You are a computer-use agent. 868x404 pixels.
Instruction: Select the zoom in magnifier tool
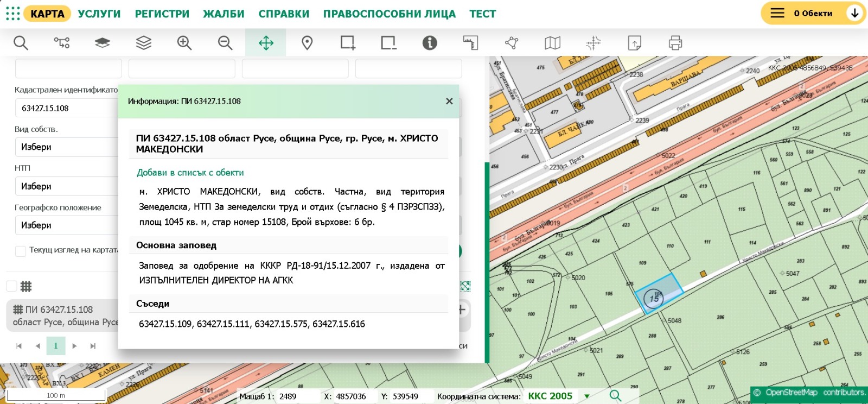coord(184,43)
